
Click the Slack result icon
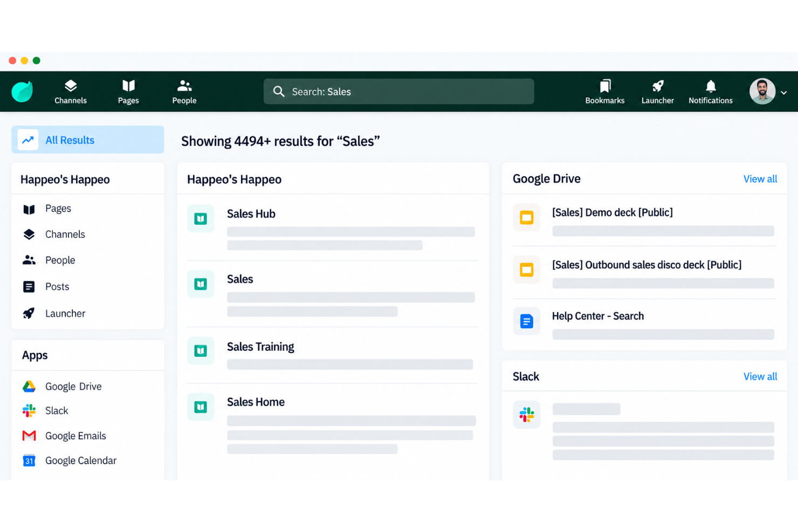tap(526, 414)
